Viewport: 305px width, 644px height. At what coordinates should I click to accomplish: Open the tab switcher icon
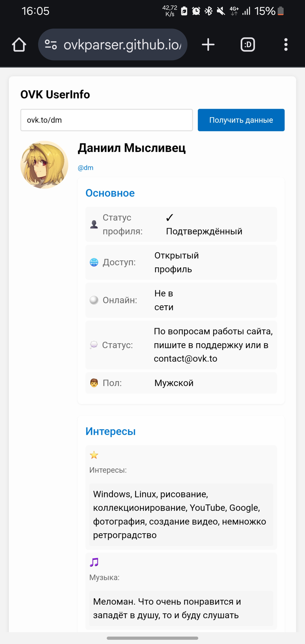tap(248, 45)
